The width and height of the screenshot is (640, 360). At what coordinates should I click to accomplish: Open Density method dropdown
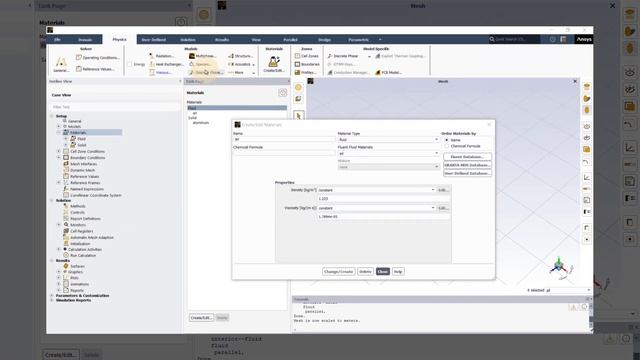click(376, 190)
